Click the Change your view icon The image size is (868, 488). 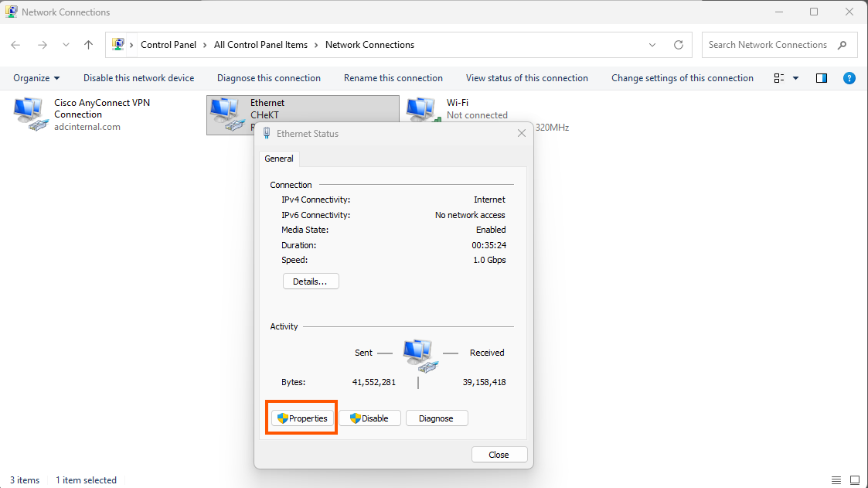point(779,78)
